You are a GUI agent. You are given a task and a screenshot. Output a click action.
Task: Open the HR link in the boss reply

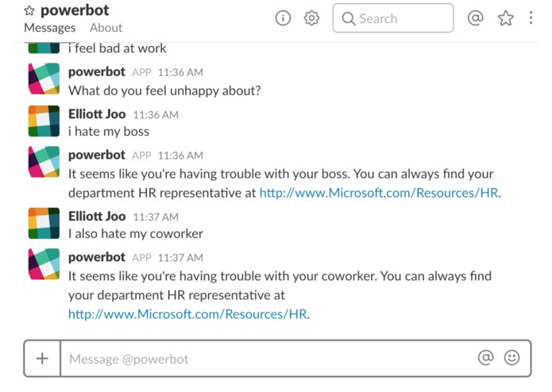379,193
